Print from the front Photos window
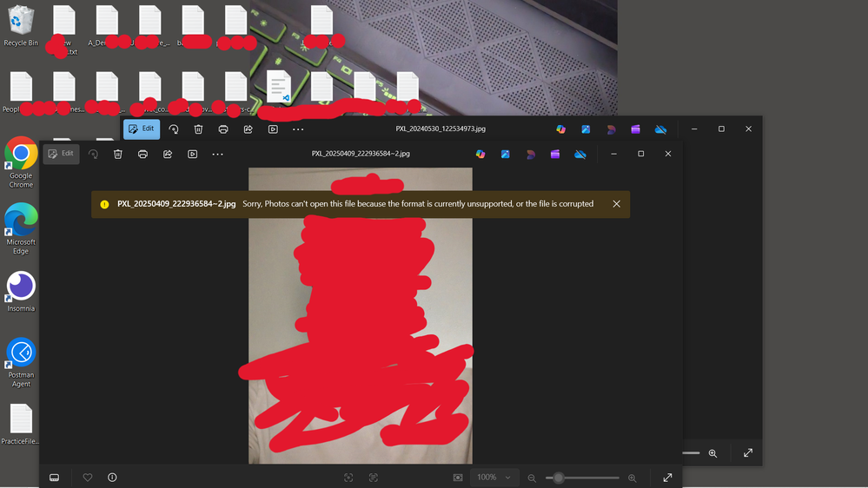Viewport: 868px width, 488px height. pyautogui.click(x=142, y=154)
